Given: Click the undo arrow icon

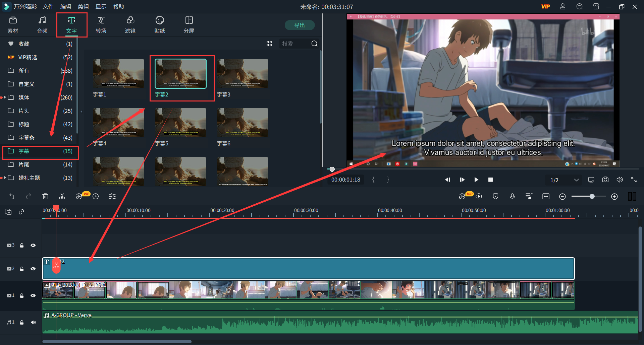Looking at the screenshot, I should (12, 197).
